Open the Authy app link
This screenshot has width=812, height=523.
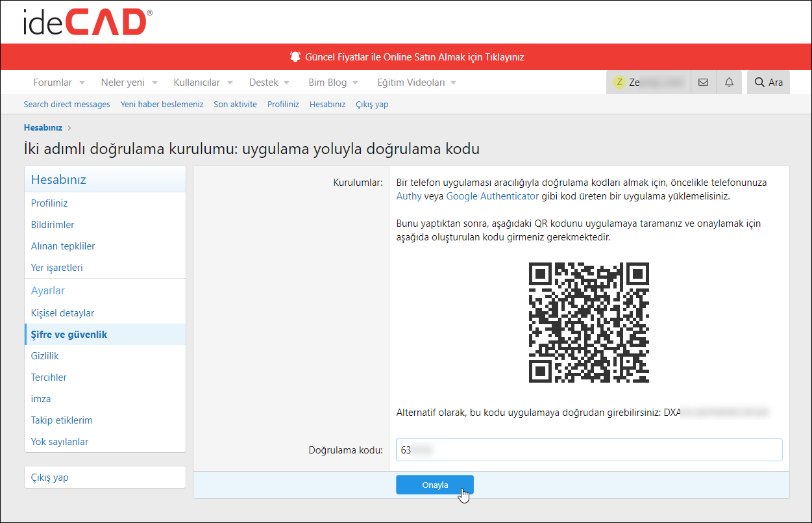click(409, 196)
